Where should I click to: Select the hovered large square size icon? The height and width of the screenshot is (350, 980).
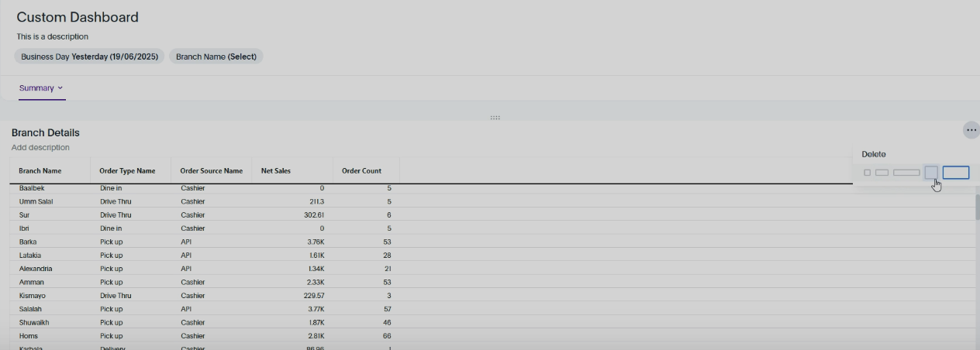coord(931,173)
